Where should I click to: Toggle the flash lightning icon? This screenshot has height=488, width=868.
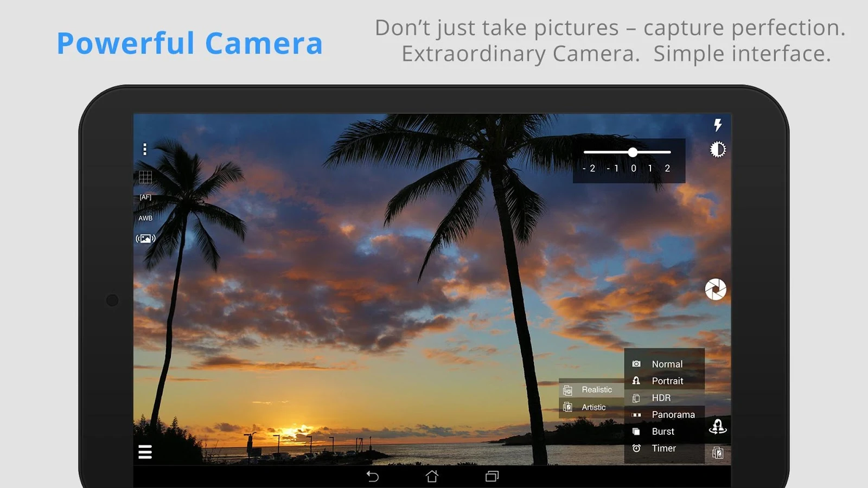point(718,125)
